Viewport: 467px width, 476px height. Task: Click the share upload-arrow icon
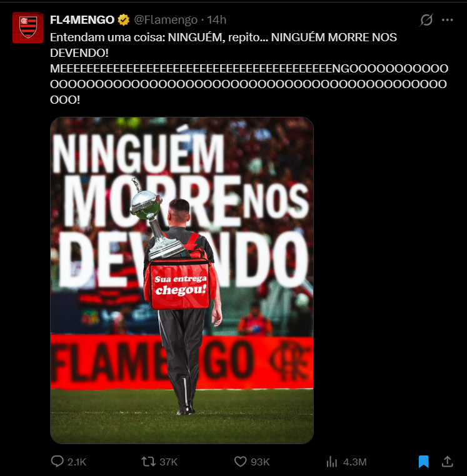click(x=447, y=462)
